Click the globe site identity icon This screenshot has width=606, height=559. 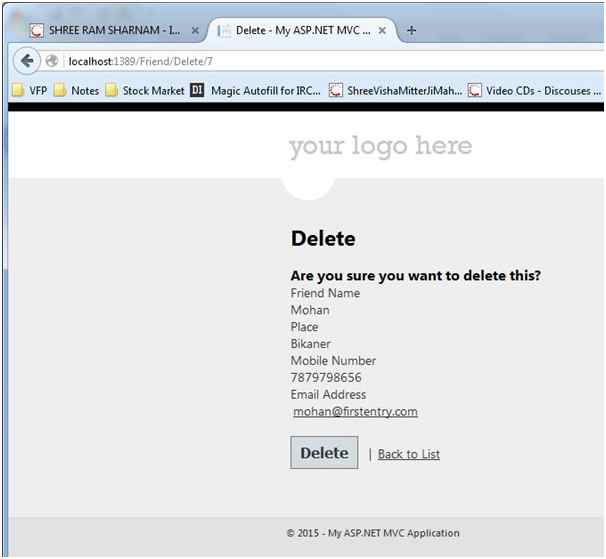point(51,61)
